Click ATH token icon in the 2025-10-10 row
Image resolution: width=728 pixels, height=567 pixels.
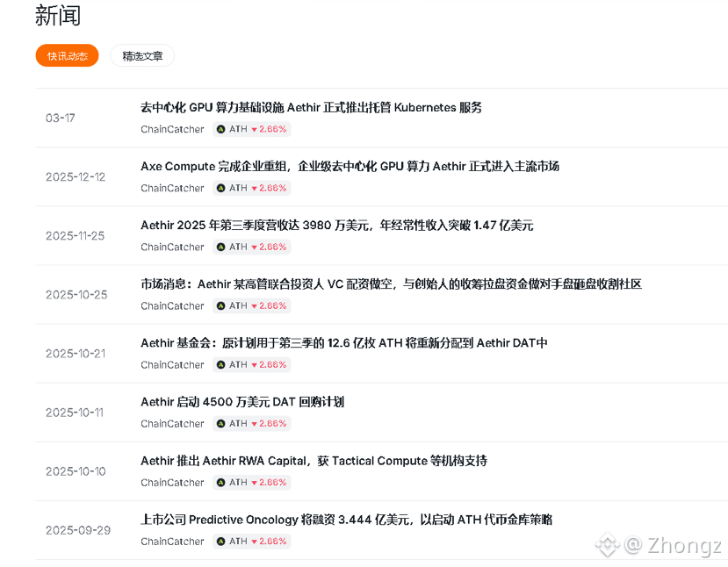tap(221, 483)
